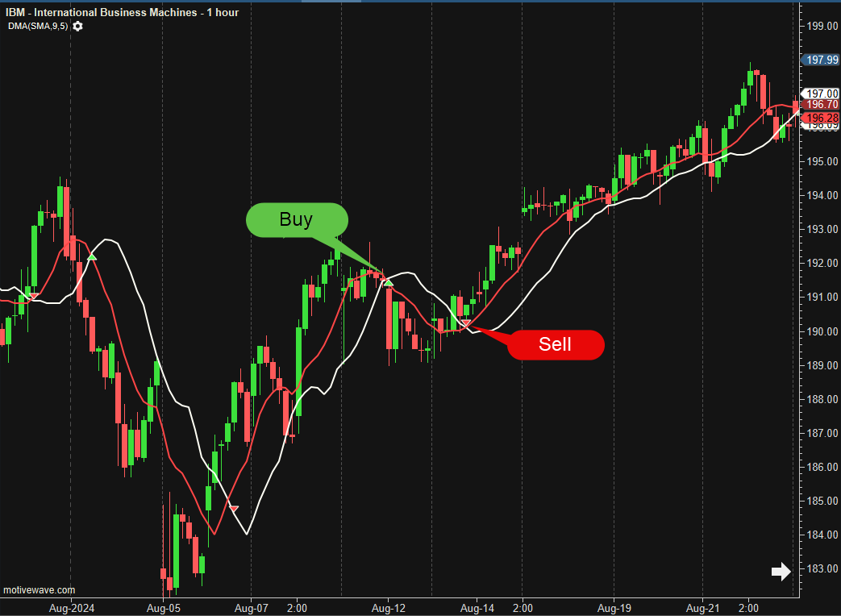Click the red Sell callout label
The width and height of the screenshot is (841, 616).
[x=555, y=344]
